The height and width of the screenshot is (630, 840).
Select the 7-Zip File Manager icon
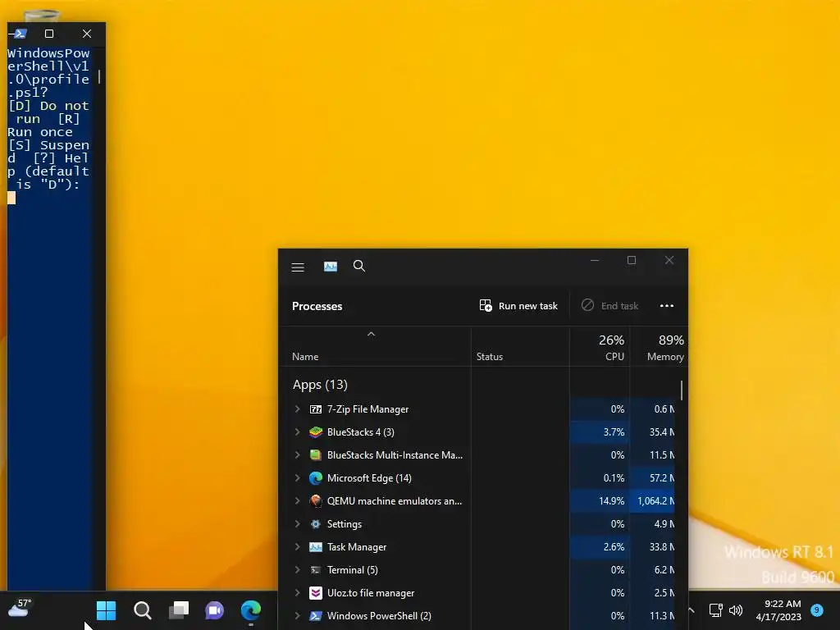tap(316, 409)
